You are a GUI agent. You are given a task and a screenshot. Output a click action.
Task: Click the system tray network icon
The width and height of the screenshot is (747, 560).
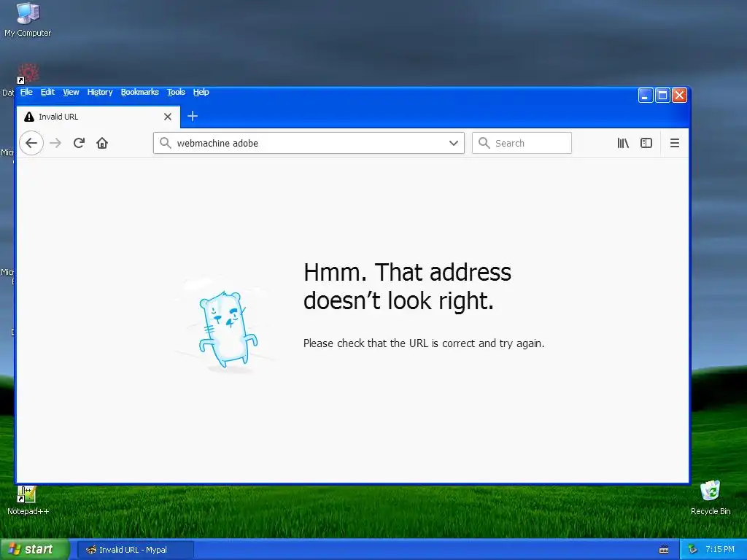coord(693,550)
